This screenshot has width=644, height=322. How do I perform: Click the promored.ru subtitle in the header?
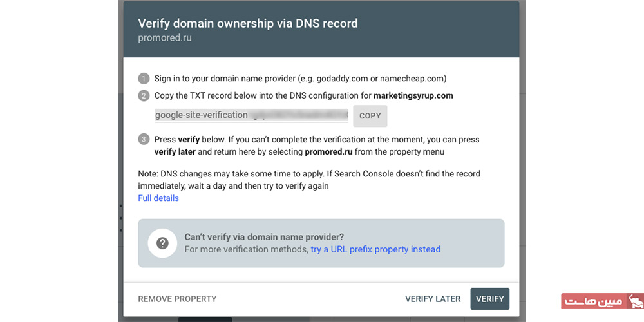coord(165,38)
